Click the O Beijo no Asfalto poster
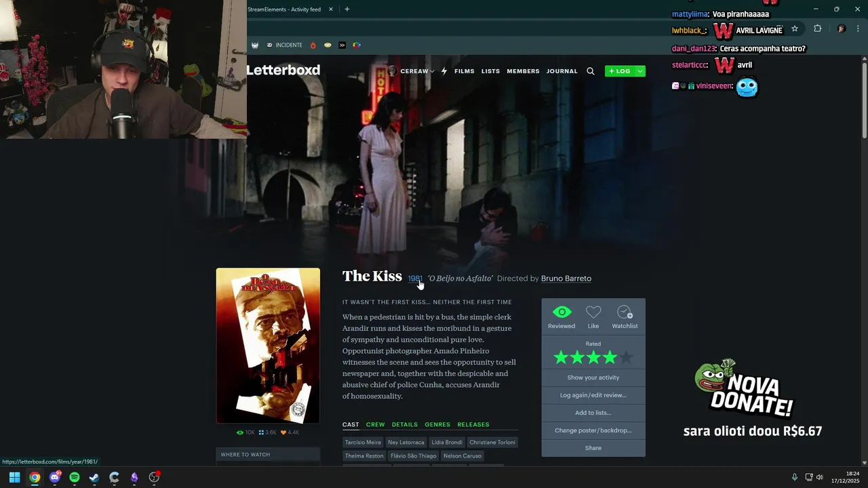Image resolution: width=868 pixels, height=488 pixels. pyautogui.click(x=268, y=346)
